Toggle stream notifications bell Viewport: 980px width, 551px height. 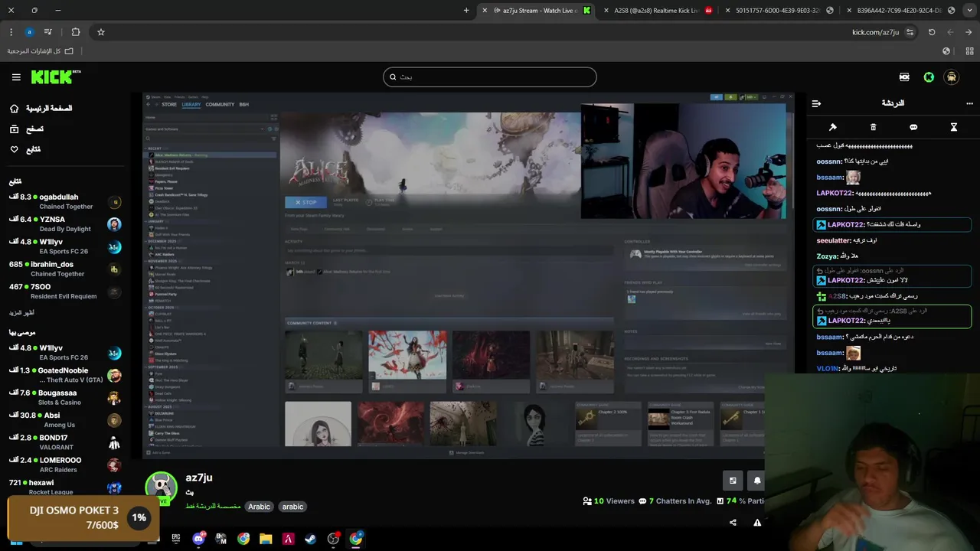(x=757, y=481)
